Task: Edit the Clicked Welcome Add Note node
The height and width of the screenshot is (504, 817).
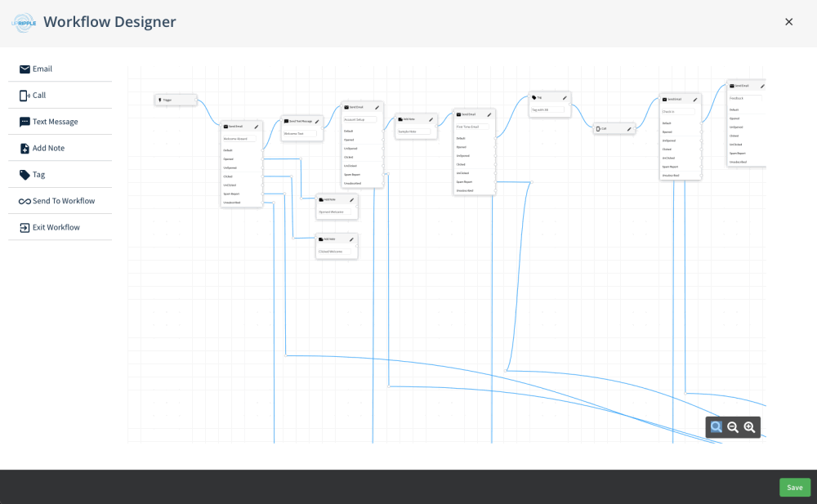Action: click(x=351, y=239)
